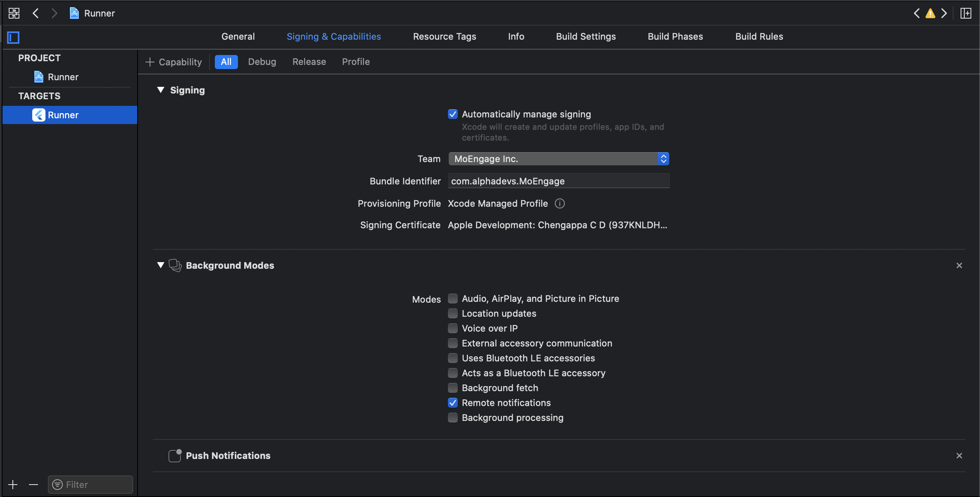The width and height of the screenshot is (980, 497).
Task: Filter capabilities by Release
Action: tap(309, 62)
